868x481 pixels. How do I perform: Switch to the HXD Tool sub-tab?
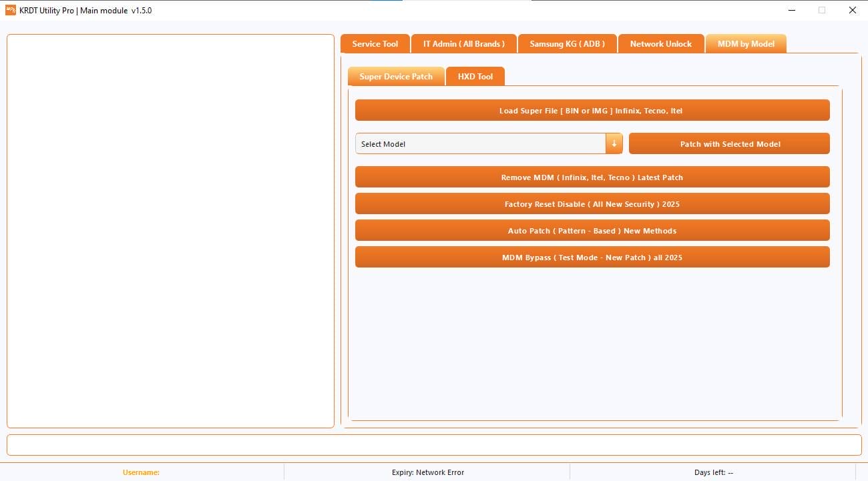[x=475, y=76]
